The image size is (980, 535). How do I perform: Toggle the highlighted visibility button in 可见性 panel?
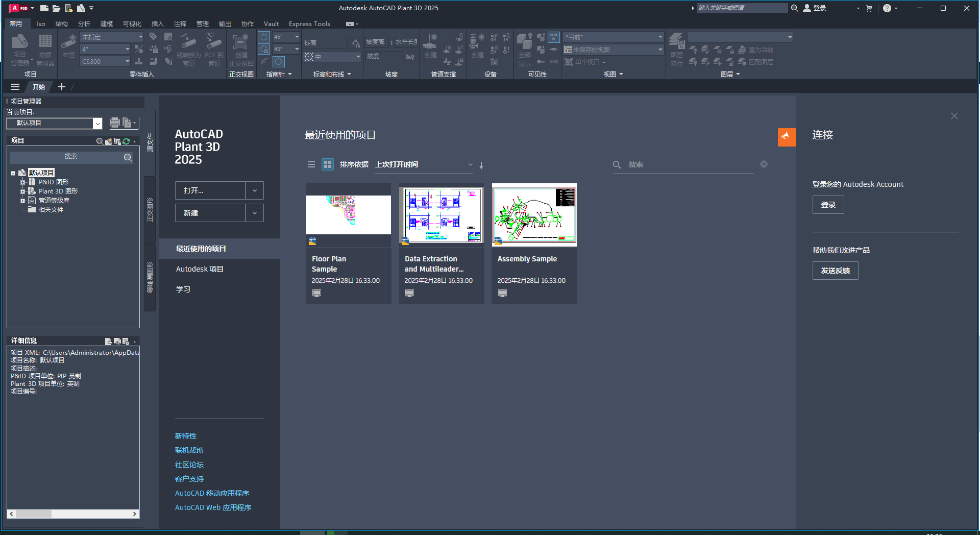pyautogui.click(x=554, y=37)
